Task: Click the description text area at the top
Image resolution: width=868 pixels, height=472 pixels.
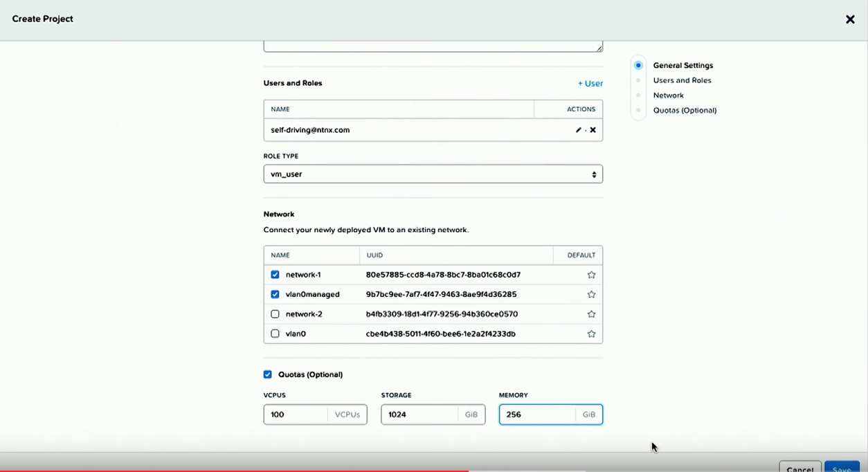Action: click(x=433, y=46)
